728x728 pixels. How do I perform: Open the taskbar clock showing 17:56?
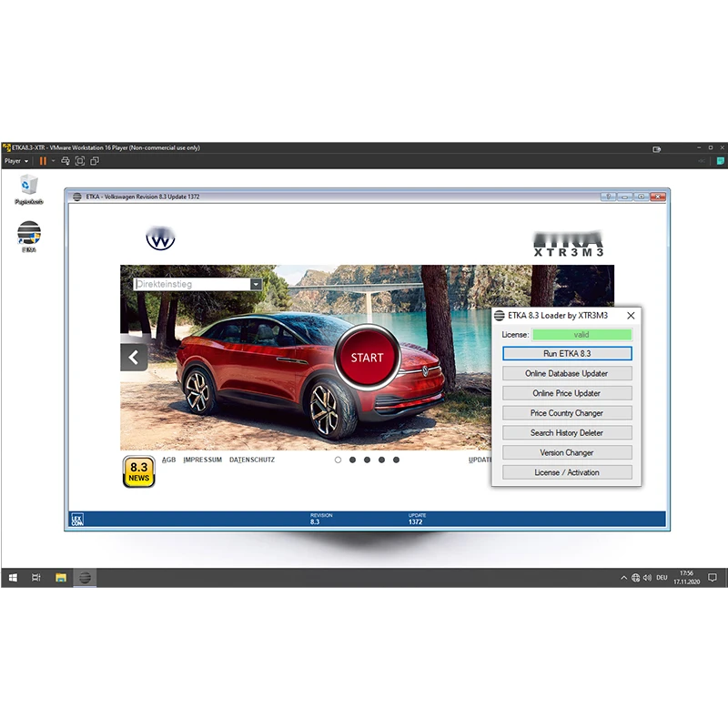(x=687, y=578)
